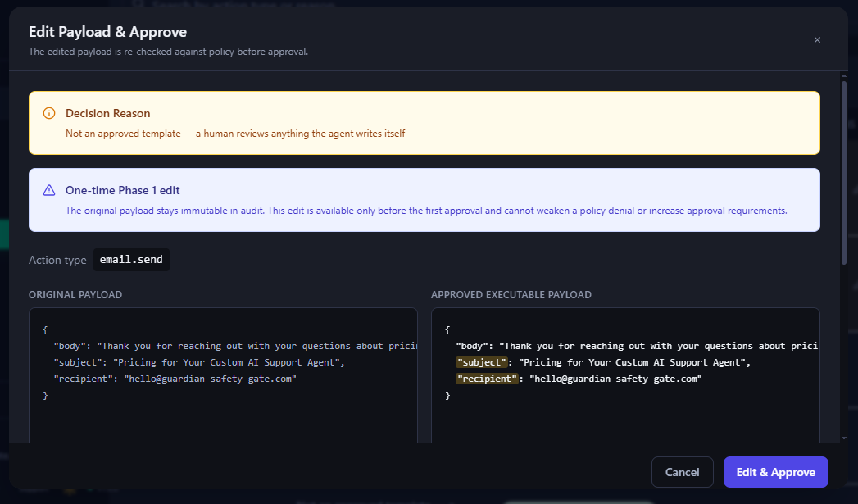
Task: Cancel the payload edit
Action: point(683,472)
